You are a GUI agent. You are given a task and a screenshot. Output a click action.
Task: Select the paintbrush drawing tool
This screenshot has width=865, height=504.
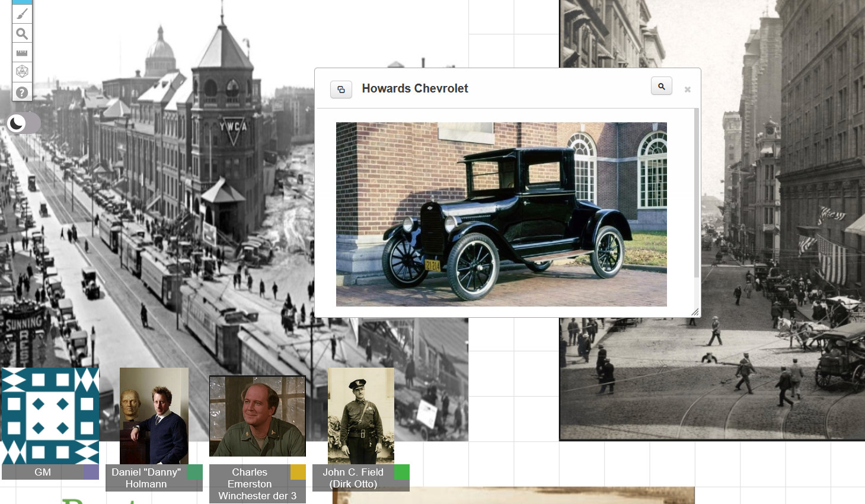(22, 14)
